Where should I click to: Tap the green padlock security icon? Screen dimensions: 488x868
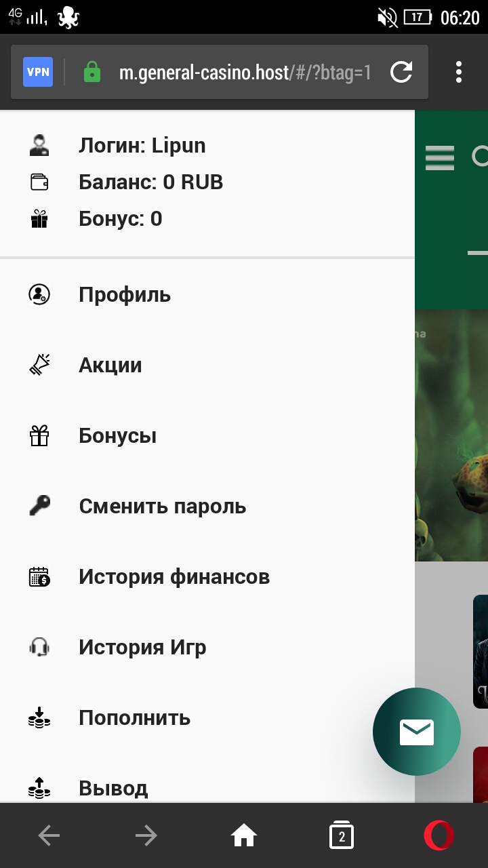click(91, 72)
